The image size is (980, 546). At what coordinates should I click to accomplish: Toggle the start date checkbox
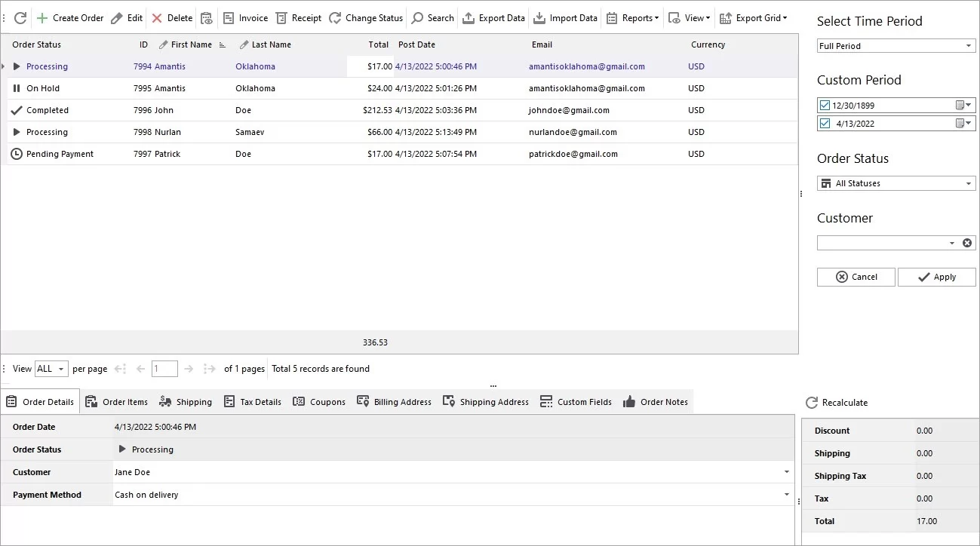click(825, 105)
